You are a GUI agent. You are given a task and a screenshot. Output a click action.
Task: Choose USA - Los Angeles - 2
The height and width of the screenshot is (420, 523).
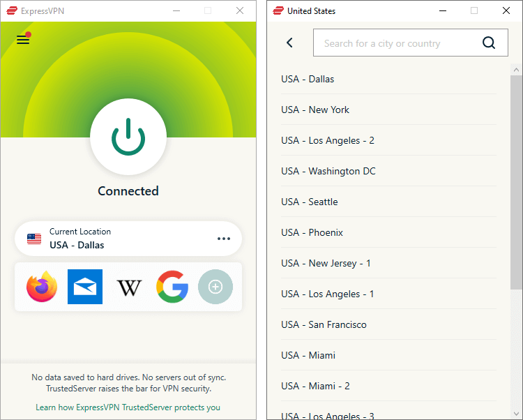(x=388, y=140)
